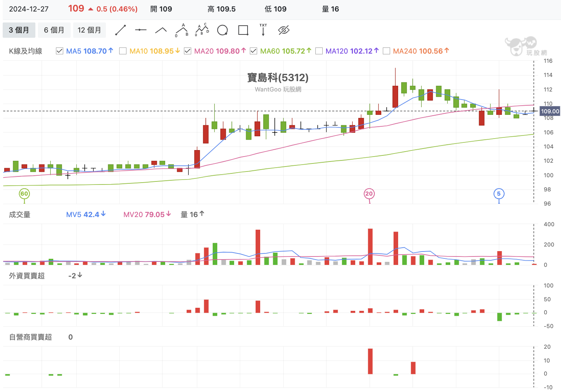Hide drawings with the crossed-eye icon
The width and height of the screenshot is (561, 392).
[284, 30]
